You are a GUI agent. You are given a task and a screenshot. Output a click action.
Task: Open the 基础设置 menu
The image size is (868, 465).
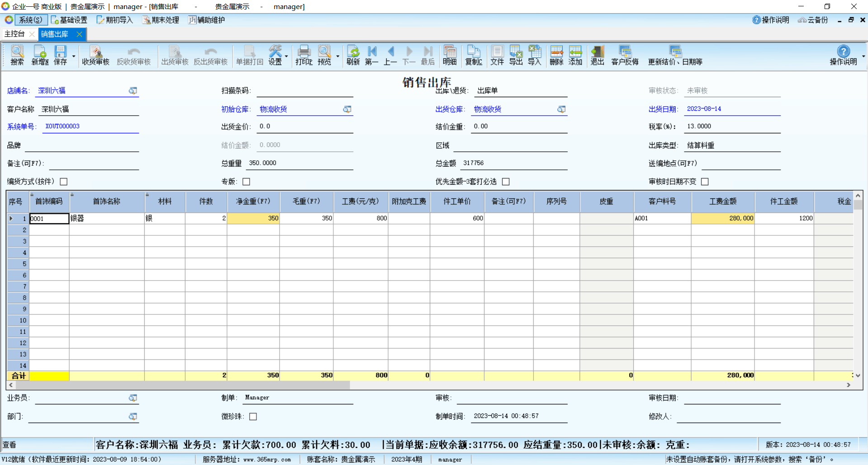[69, 20]
